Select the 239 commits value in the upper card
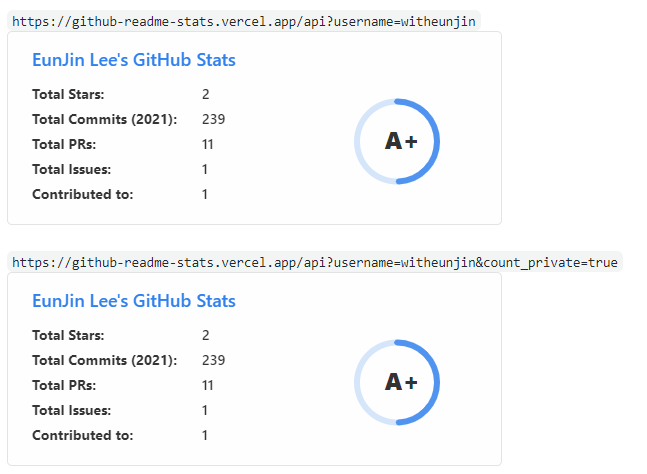 pos(213,119)
